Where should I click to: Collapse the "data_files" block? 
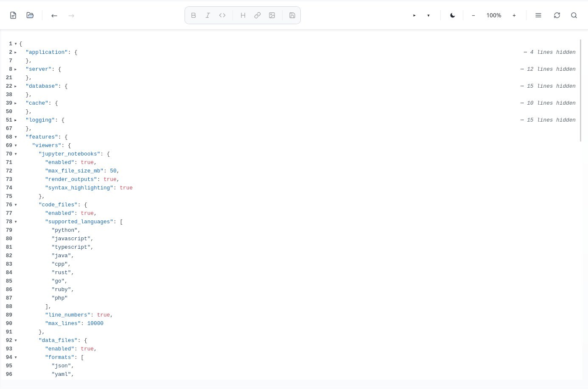tap(16, 340)
